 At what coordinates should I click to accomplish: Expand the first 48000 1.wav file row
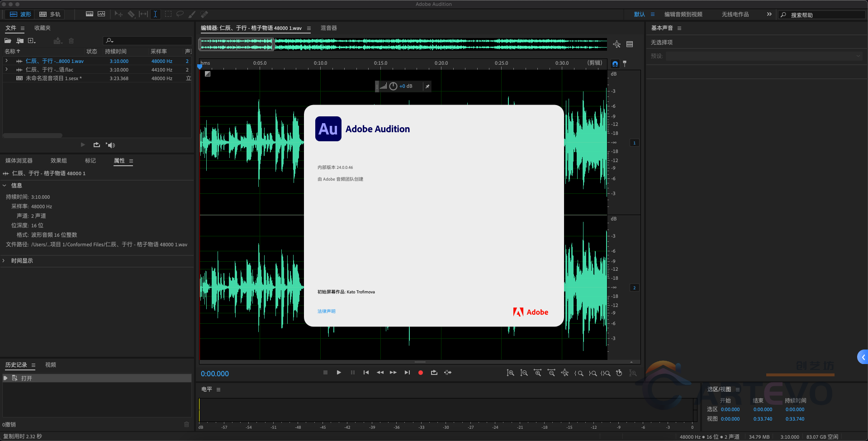pos(6,61)
